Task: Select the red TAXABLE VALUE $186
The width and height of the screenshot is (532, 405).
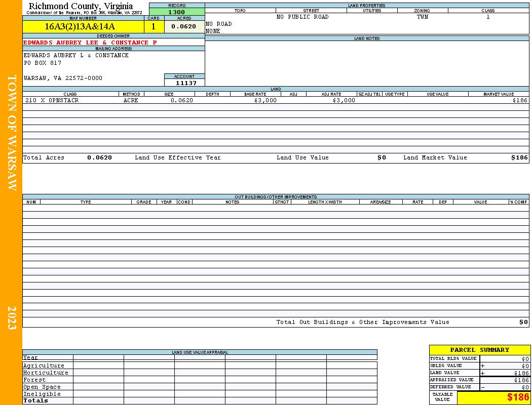Action: (x=518, y=397)
